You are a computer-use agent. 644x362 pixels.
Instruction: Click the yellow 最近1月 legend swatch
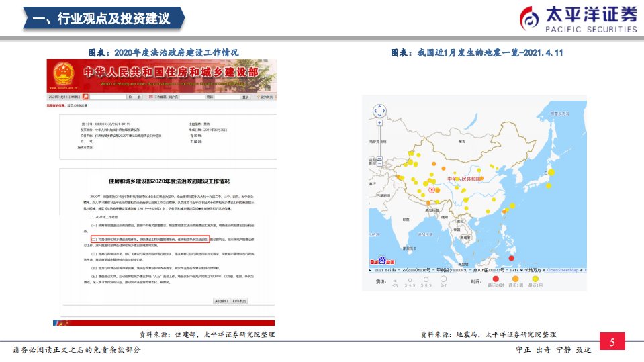click(535, 279)
